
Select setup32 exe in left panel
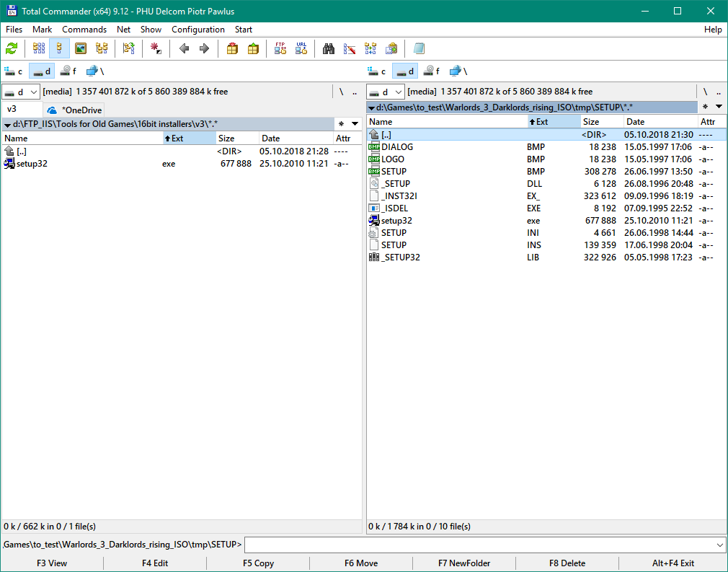pyautogui.click(x=182, y=164)
